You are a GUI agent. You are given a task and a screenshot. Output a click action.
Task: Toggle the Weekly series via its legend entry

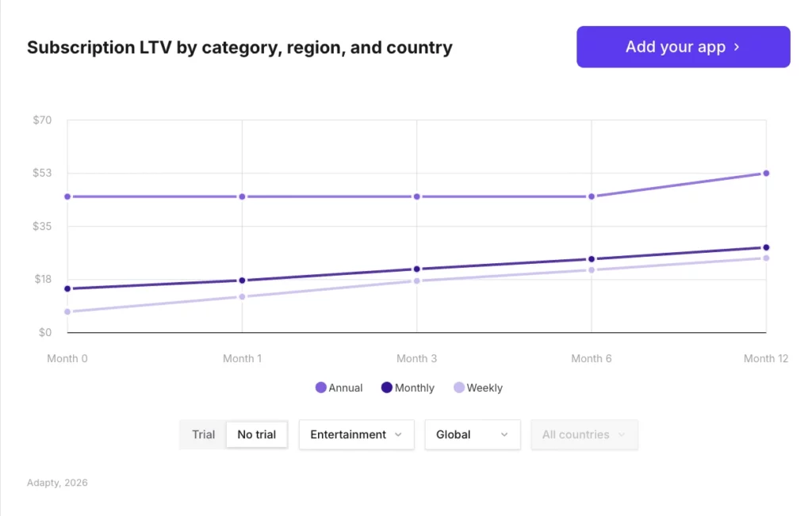click(479, 388)
